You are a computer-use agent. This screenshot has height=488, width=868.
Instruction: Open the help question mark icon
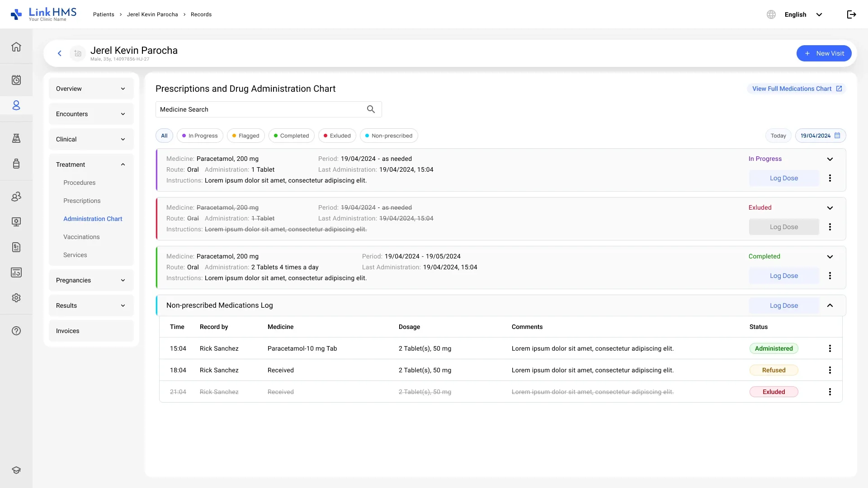pos(16,331)
